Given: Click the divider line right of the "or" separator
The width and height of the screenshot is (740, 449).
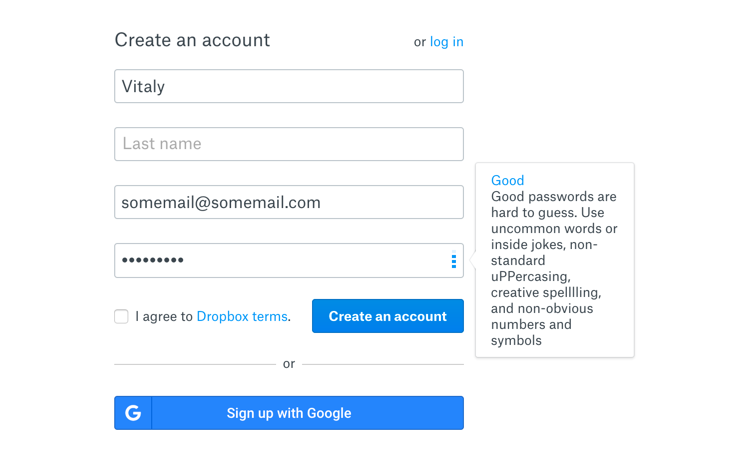Looking at the screenshot, I should [x=383, y=364].
